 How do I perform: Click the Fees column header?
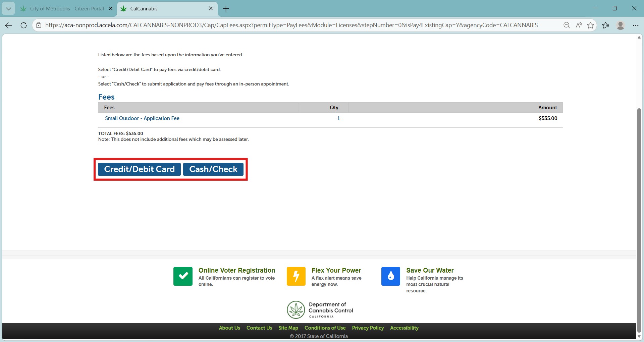109,108
